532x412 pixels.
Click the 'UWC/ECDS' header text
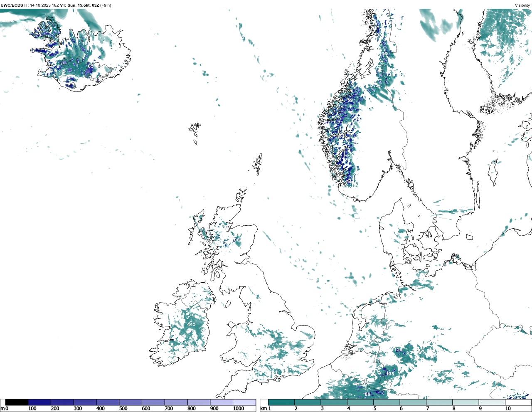12,5
